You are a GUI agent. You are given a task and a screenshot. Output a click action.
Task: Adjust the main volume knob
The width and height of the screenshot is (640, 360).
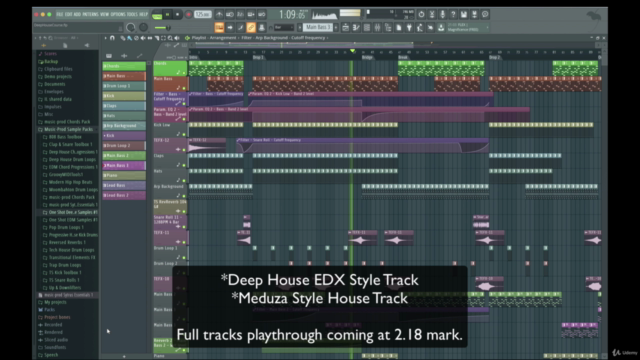tap(131, 27)
